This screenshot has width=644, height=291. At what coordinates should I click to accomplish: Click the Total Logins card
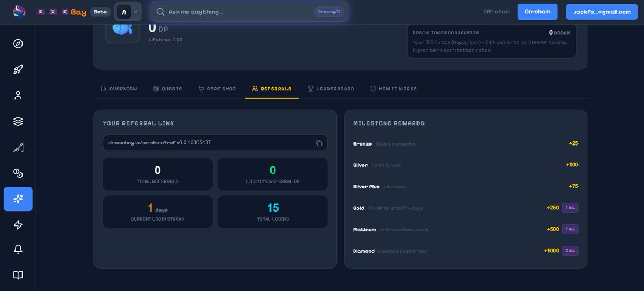273,212
